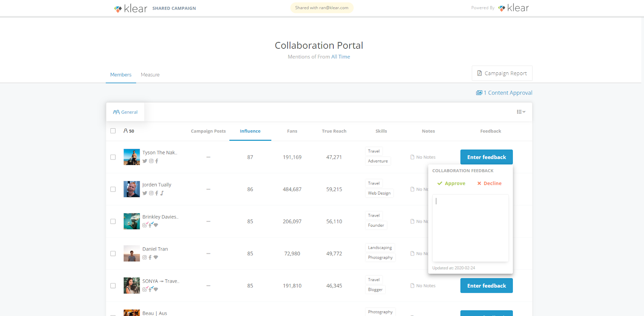Open Daniel Tran's profile photo
This screenshot has width=644, height=316.
pos(132,254)
